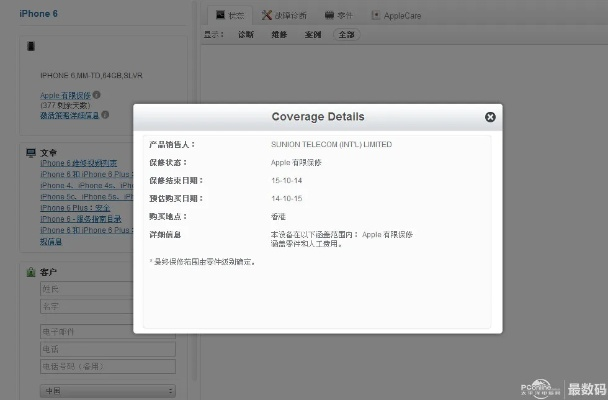Image resolution: width=608 pixels, height=400 pixels.
Task: Expand the dropdown below the phone fields
Action: tap(107, 390)
